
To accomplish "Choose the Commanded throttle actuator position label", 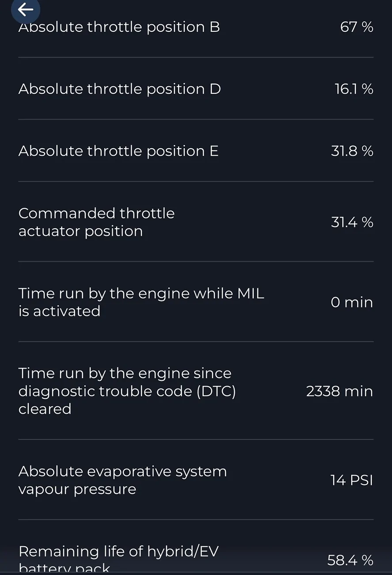I will coord(96,222).
